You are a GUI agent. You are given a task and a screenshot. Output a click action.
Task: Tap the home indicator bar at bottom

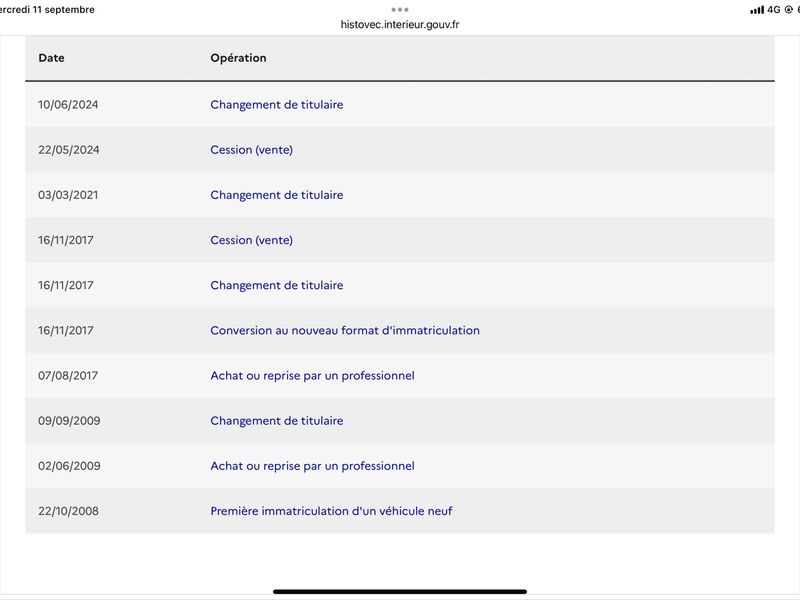tap(400, 592)
